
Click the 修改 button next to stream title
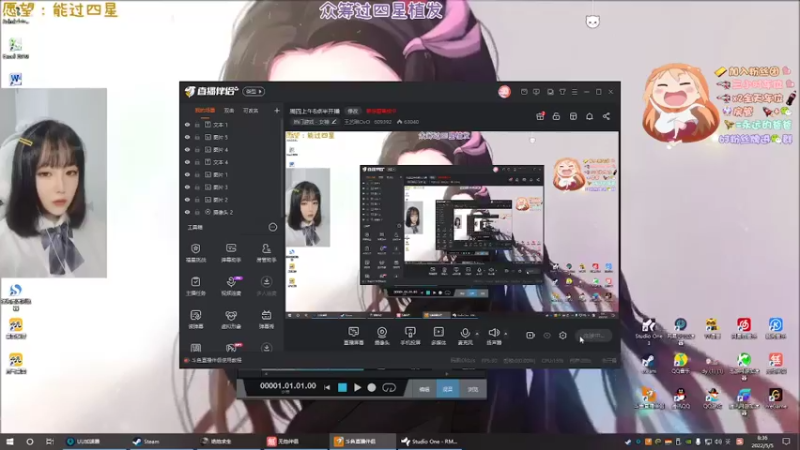point(353,111)
